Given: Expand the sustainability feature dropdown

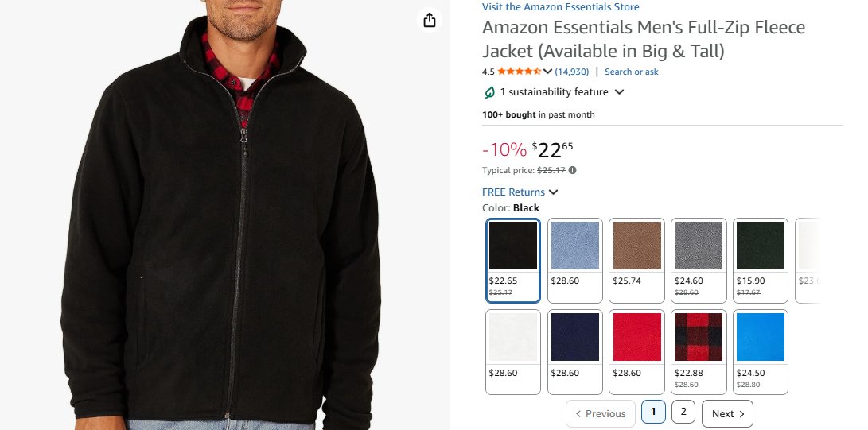Looking at the screenshot, I should 619,92.
